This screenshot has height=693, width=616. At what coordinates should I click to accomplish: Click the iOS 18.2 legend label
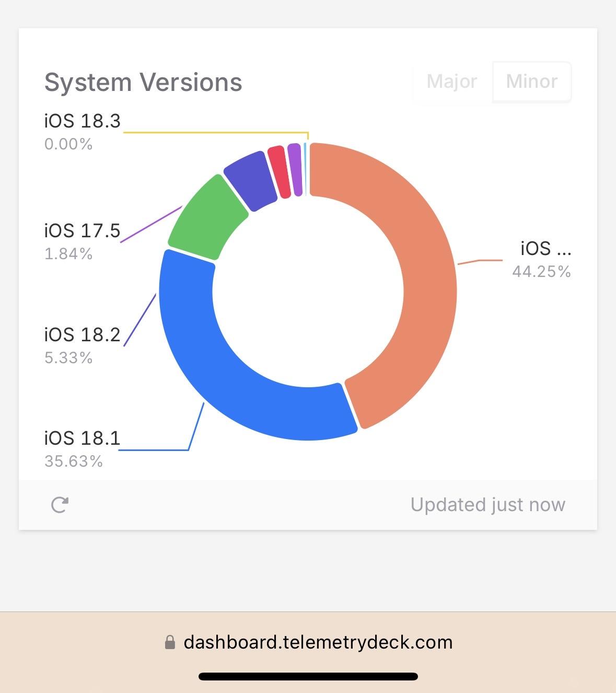tap(83, 334)
